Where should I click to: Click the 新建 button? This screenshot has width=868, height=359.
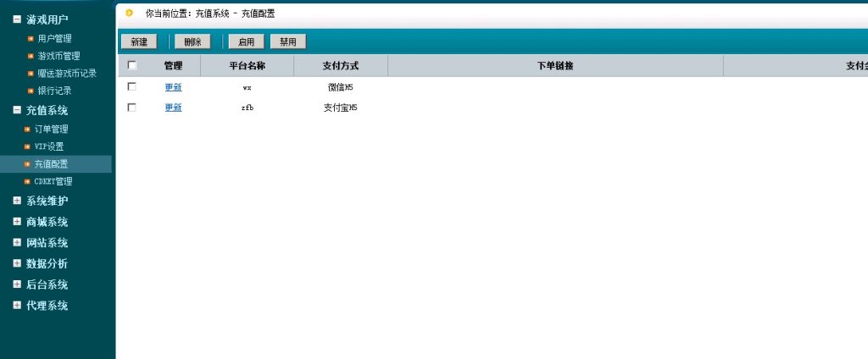point(139,41)
